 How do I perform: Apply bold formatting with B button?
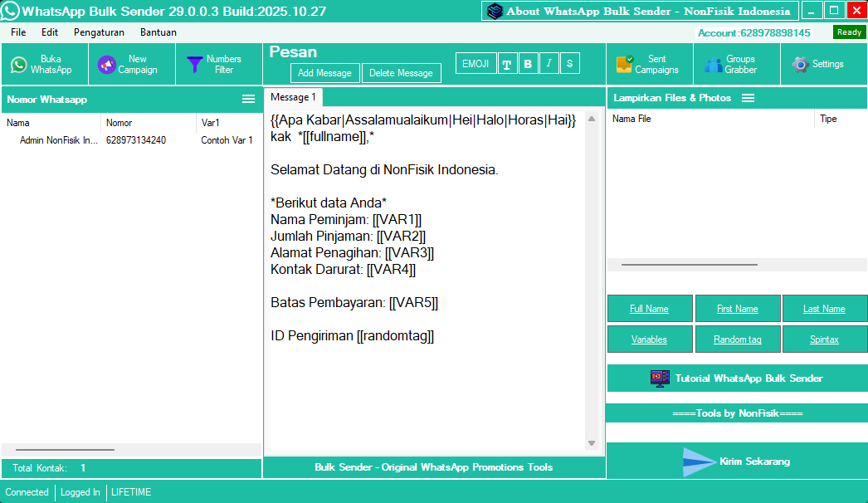click(528, 64)
